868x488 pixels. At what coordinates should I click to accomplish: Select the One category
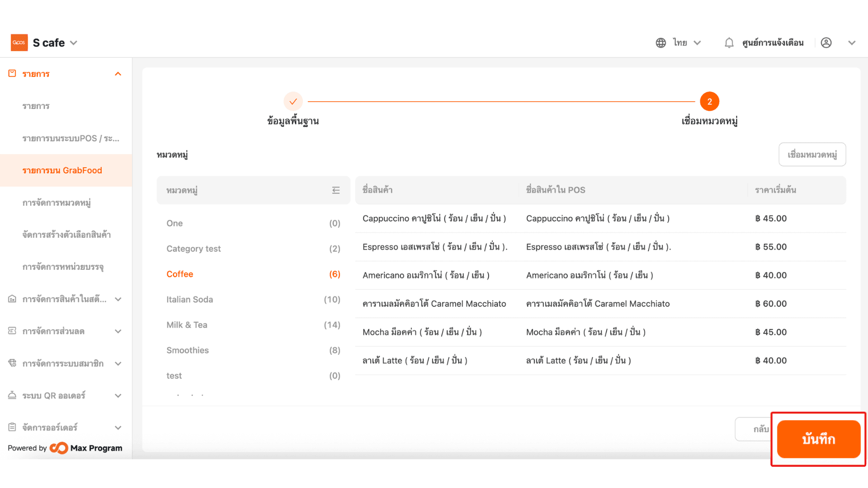pyautogui.click(x=253, y=223)
